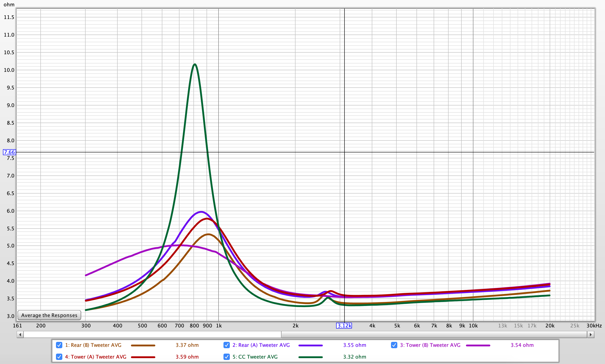This screenshot has height=364, width=605.
Task: Click "4: Tower (A) Tweeter AVG" label
Action: 96,357
